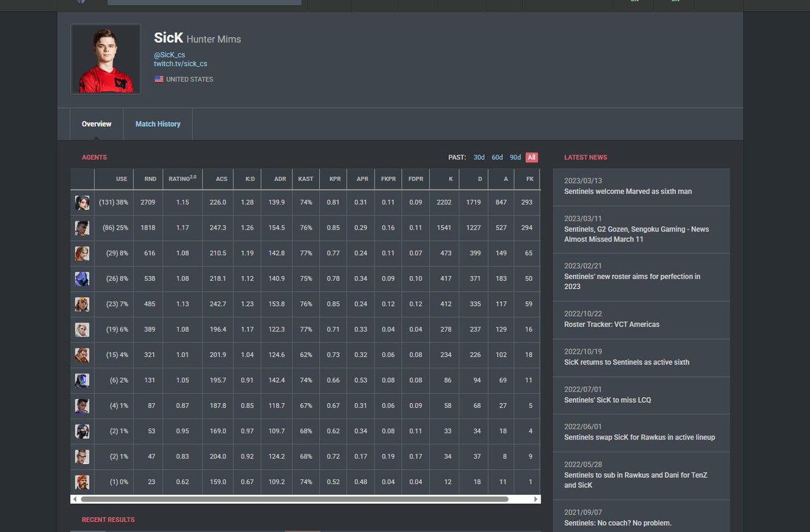This screenshot has width=810, height=532.
Task: Click the KPR column header
Action: coord(334,179)
